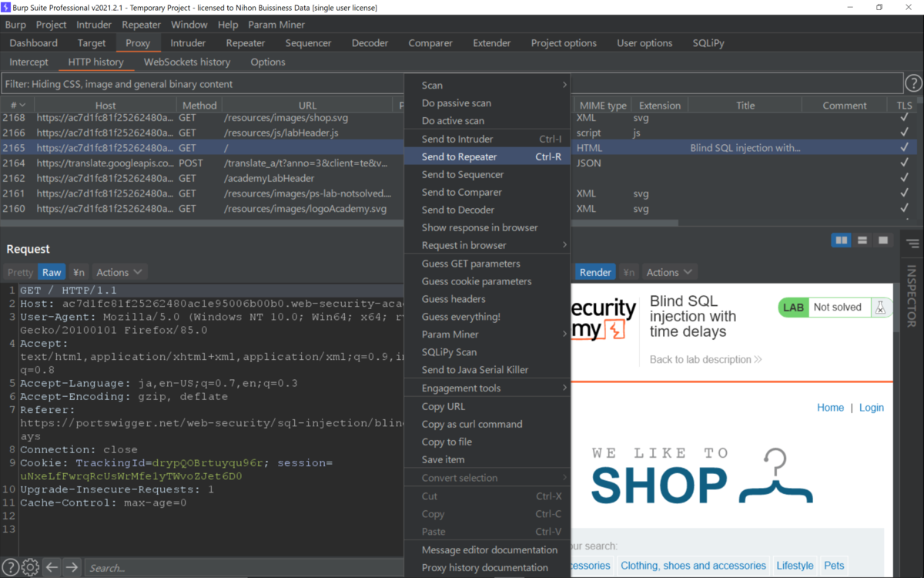The image size is (924, 578).
Task: Click the Home link on shop page
Action: coord(830,408)
